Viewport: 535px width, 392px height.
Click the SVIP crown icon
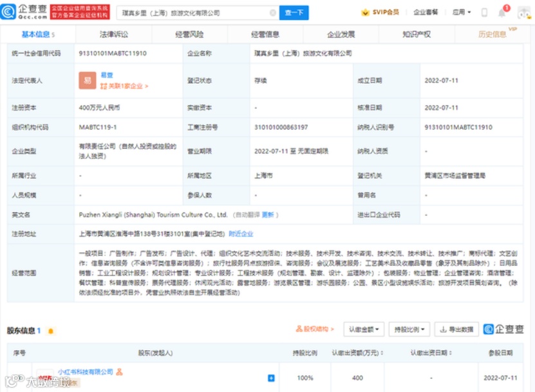[x=365, y=13]
